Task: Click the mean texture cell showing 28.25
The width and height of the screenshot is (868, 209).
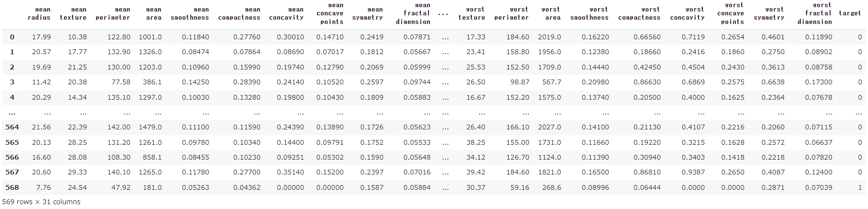Action: [77, 142]
